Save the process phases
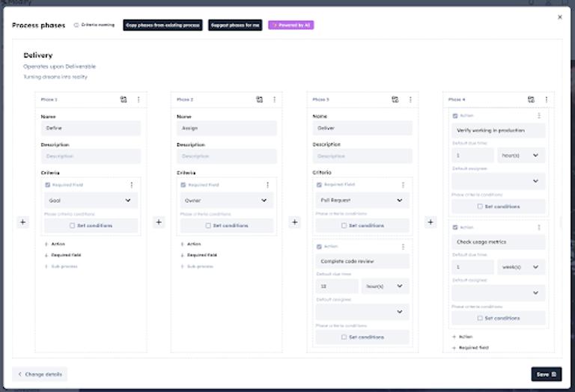 [547, 374]
